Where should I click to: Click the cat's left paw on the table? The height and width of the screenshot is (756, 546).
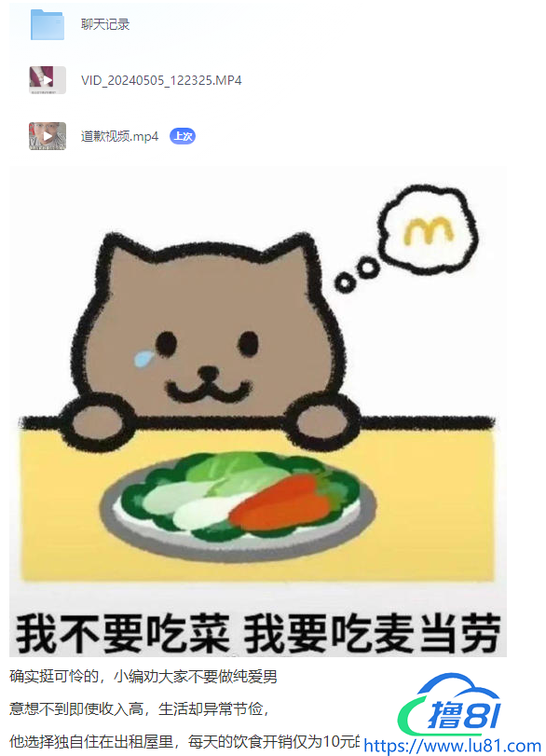click(x=96, y=423)
